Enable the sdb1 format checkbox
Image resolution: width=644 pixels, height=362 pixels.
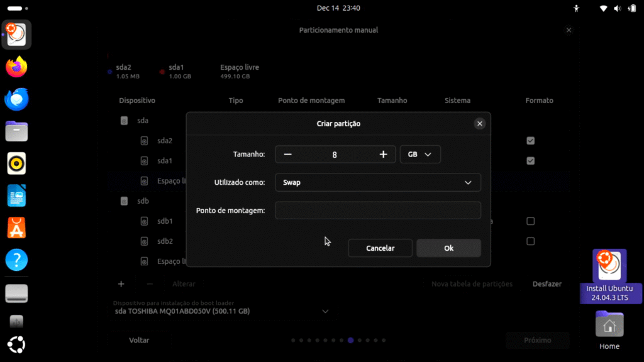pos(531,221)
